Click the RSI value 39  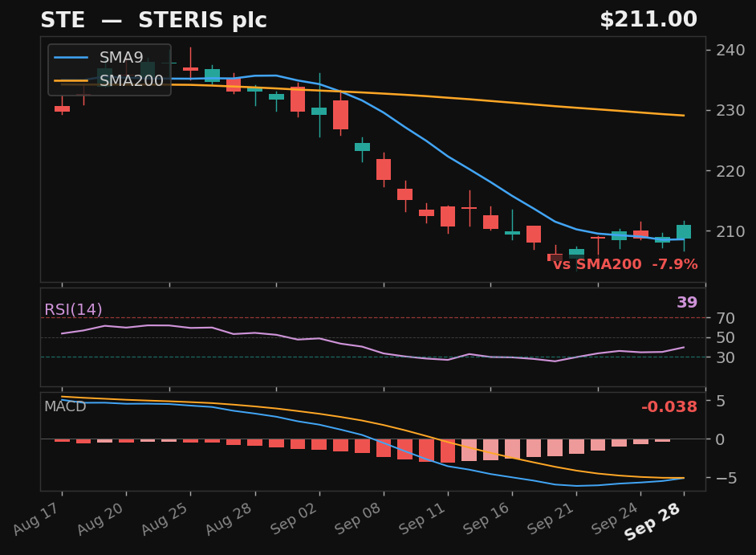(x=687, y=303)
